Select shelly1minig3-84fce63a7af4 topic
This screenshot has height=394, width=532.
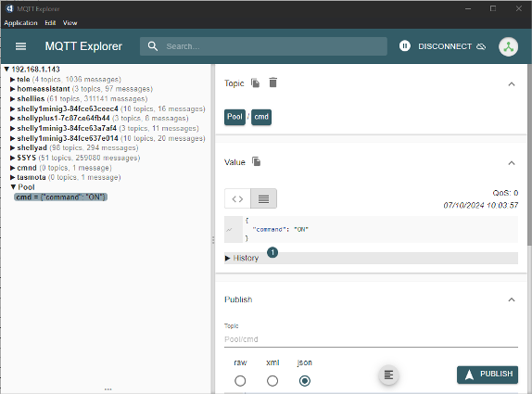[x=67, y=128]
